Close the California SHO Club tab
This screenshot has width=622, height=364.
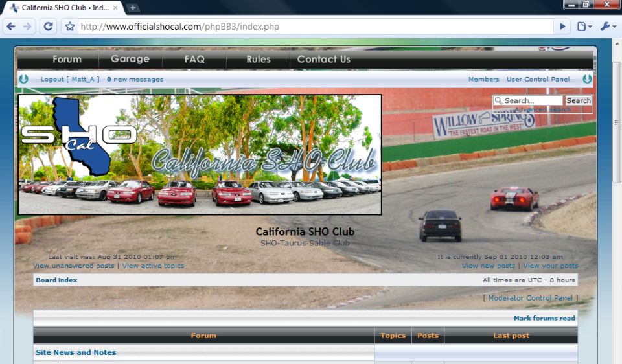(x=115, y=8)
